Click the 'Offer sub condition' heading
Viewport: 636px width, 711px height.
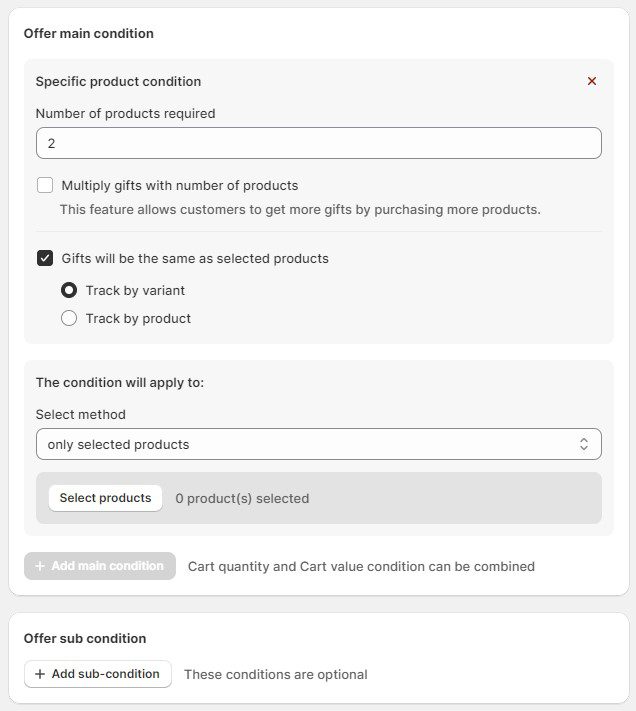pyautogui.click(x=85, y=638)
